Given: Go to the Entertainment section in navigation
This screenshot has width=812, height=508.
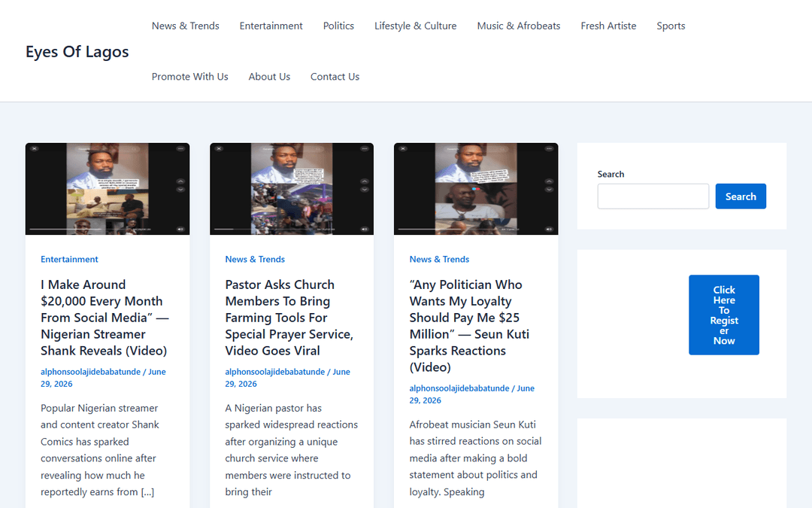Looking at the screenshot, I should (271, 26).
